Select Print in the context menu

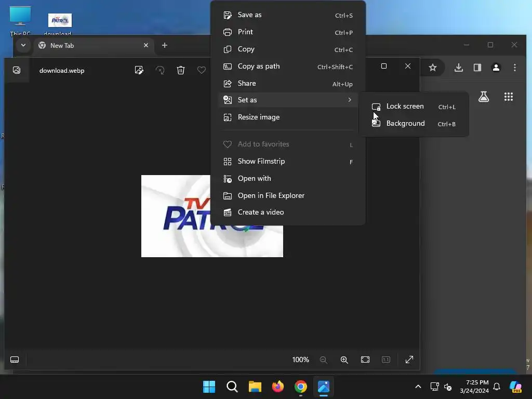pos(288,32)
